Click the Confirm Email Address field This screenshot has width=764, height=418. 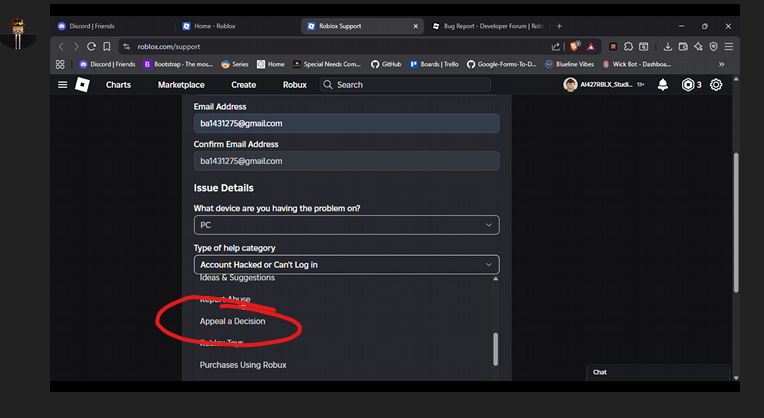346,161
